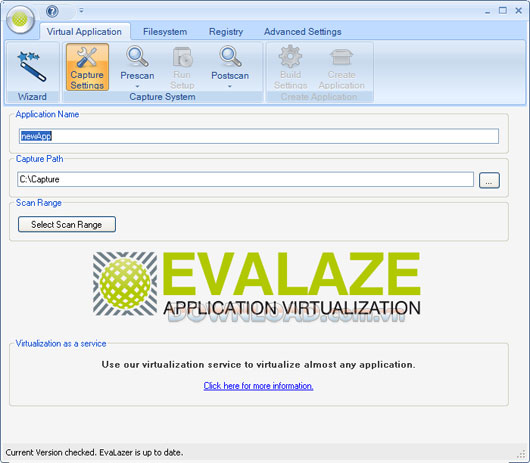Click the Capture Path text field
The width and height of the screenshot is (530, 463).
click(245, 179)
